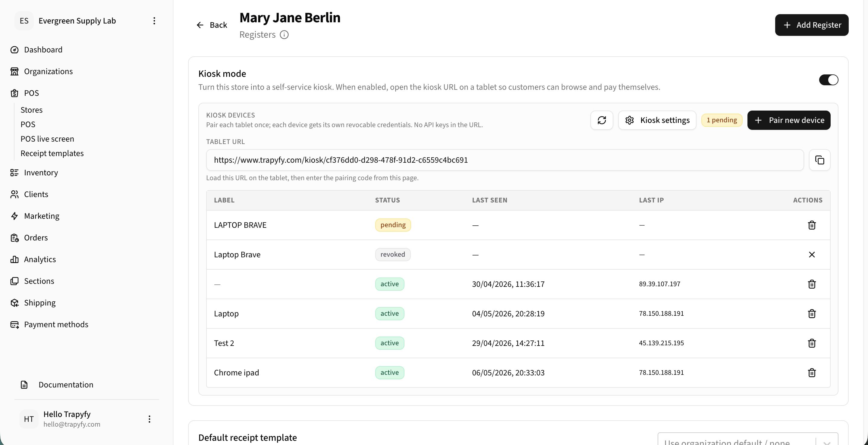Delete the Laptop device
This screenshot has width=868, height=445.
point(812,314)
